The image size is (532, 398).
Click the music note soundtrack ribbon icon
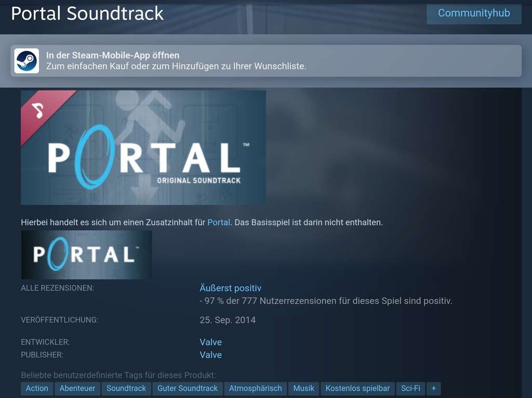click(x=38, y=111)
